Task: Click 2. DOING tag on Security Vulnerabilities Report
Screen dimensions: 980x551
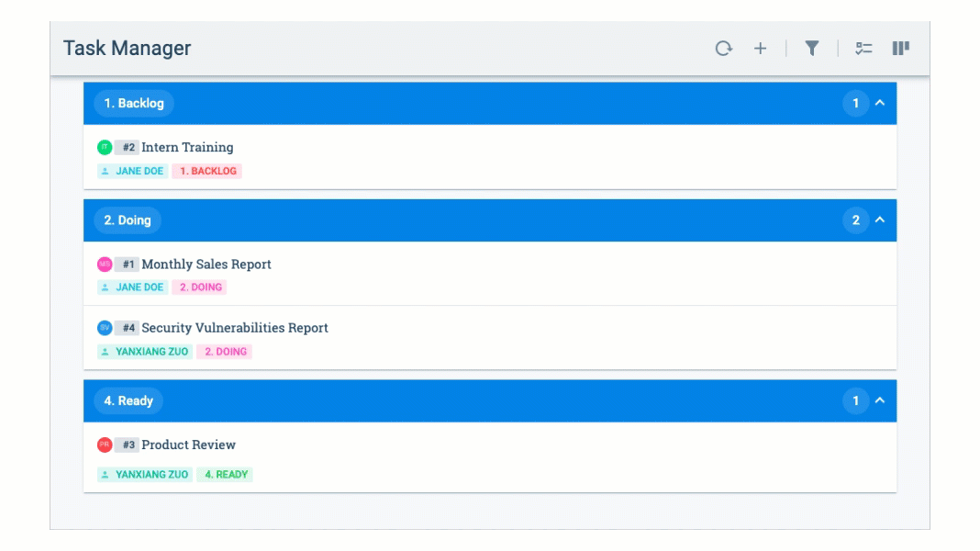Action: point(225,352)
